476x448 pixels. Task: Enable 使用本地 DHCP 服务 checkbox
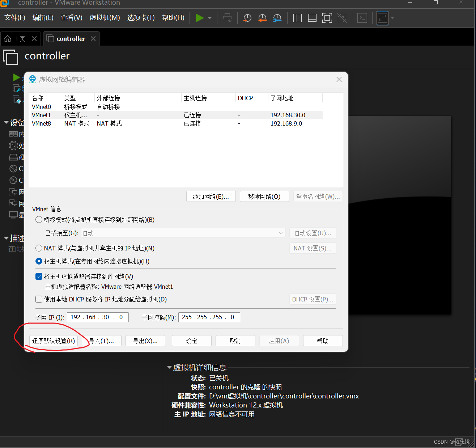[39, 299]
